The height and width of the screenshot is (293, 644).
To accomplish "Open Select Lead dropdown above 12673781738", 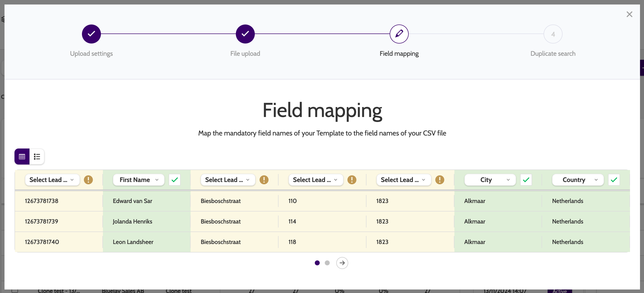I will [x=52, y=180].
